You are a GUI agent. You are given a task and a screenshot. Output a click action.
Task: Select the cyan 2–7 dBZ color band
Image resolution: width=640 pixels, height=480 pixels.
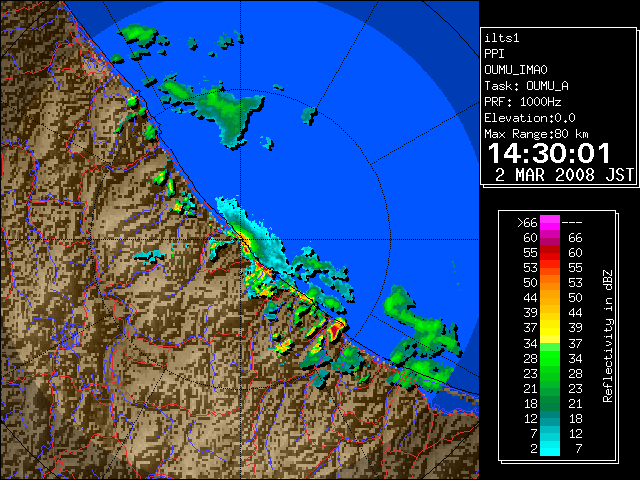[550, 449]
